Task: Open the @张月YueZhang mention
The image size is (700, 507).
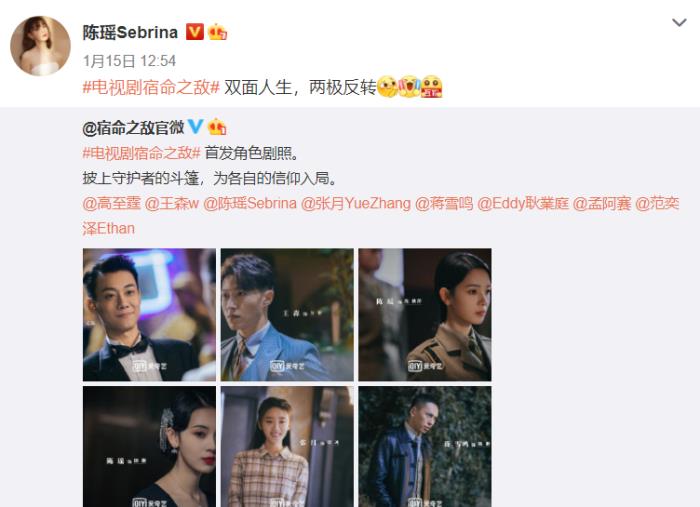Action: [356, 204]
